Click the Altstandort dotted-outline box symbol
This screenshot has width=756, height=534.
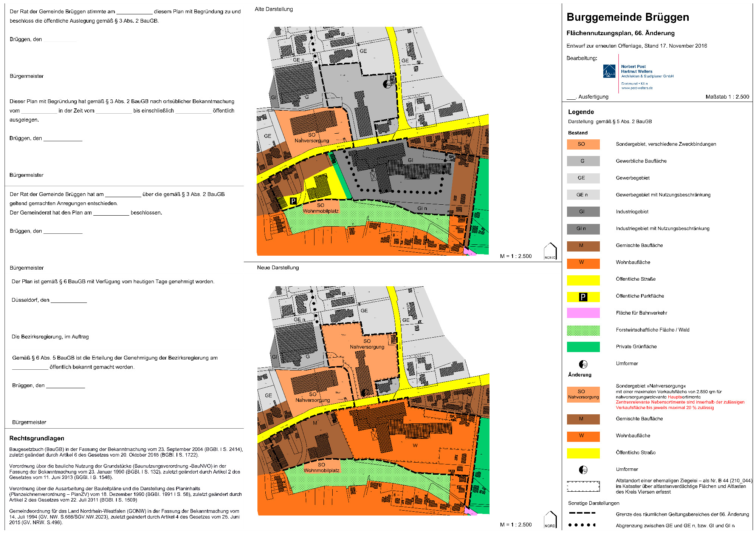pos(583,486)
